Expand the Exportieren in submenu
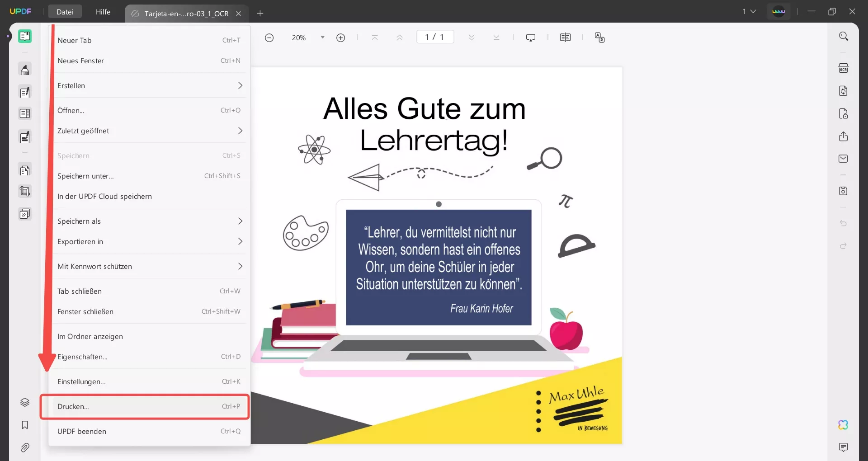Image resolution: width=868 pixels, height=461 pixels. [x=149, y=241]
